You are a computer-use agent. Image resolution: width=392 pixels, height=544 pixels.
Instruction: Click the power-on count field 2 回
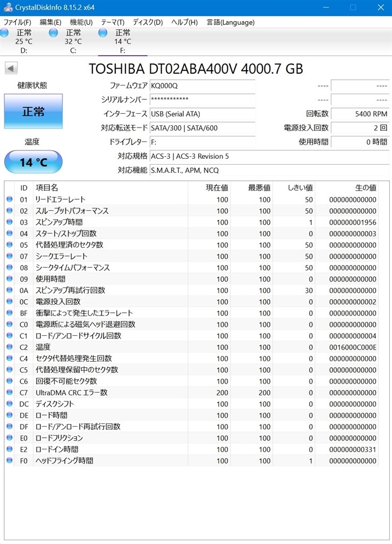(x=360, y=127)
